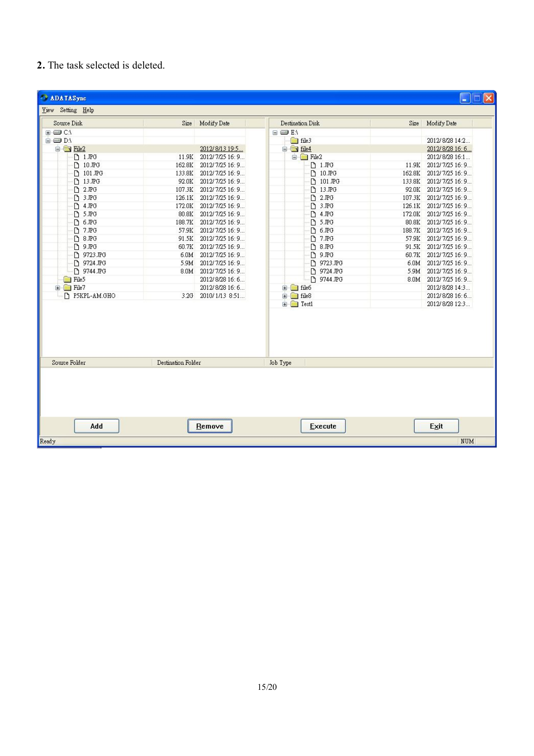This screenshot has width=534, height=756.
Task: Click the Source Folder column header
Action: (x=96, y=363)
